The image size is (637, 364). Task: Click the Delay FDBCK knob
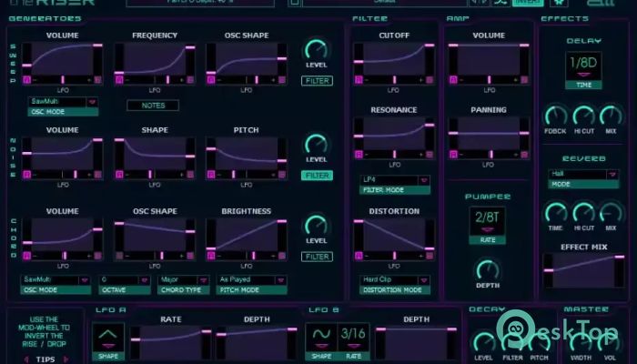click(554, 116)
